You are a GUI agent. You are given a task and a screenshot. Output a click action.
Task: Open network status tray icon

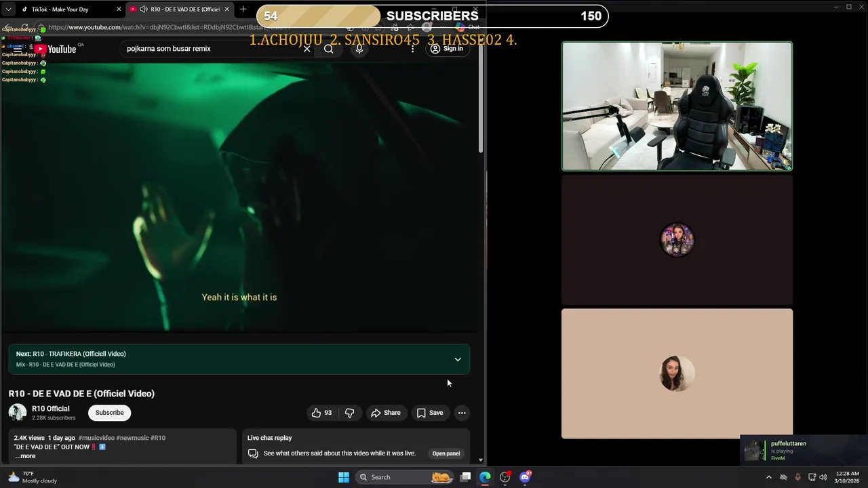pyautogui.click(x=812, y=477)
